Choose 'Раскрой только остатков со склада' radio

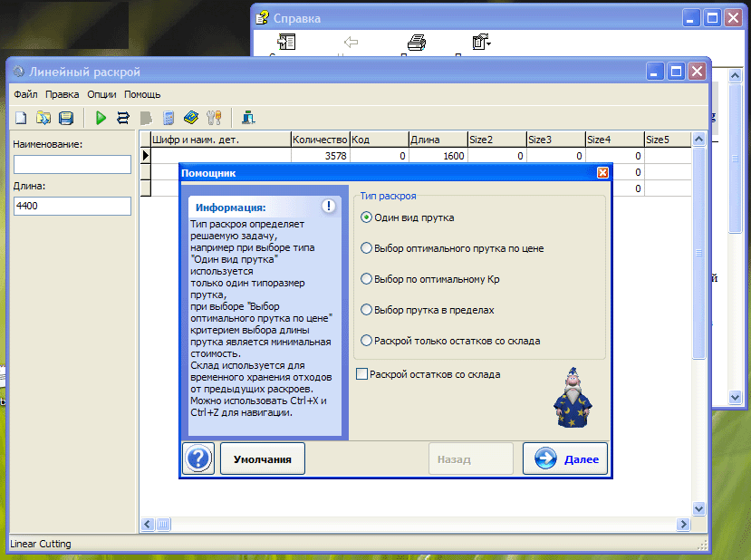366,341
